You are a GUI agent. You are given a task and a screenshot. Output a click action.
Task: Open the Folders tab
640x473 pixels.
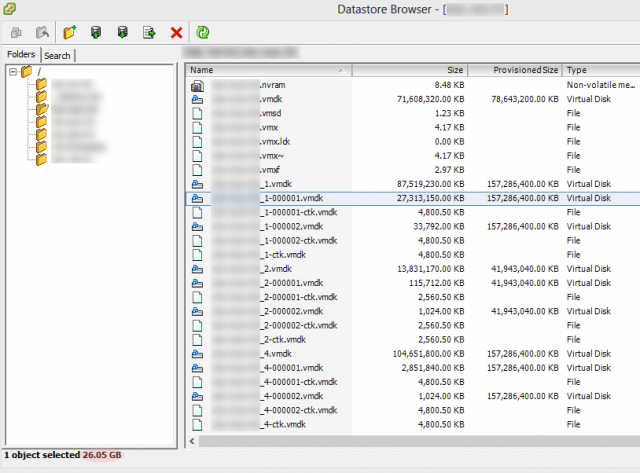coord(20,56)
